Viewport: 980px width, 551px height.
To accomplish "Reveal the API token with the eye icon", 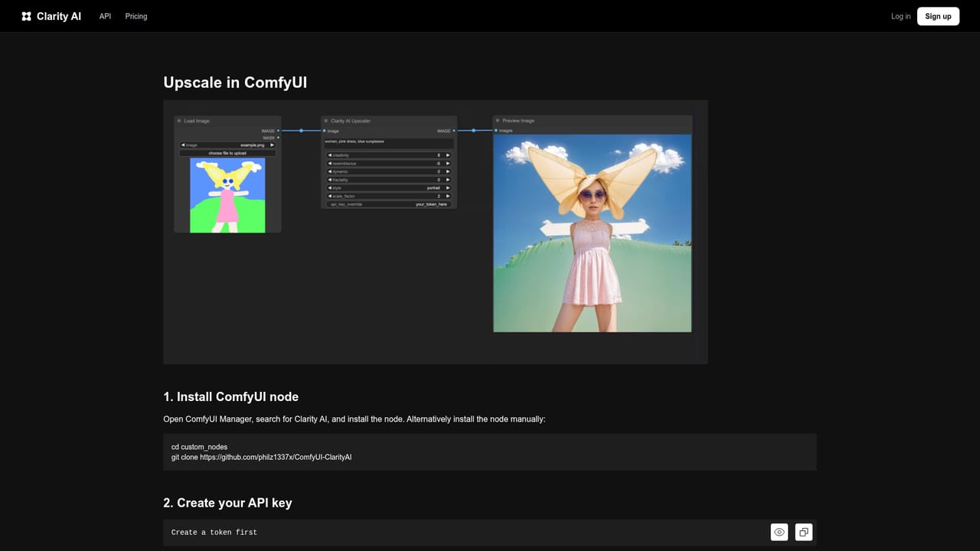I will pos(779,532).
